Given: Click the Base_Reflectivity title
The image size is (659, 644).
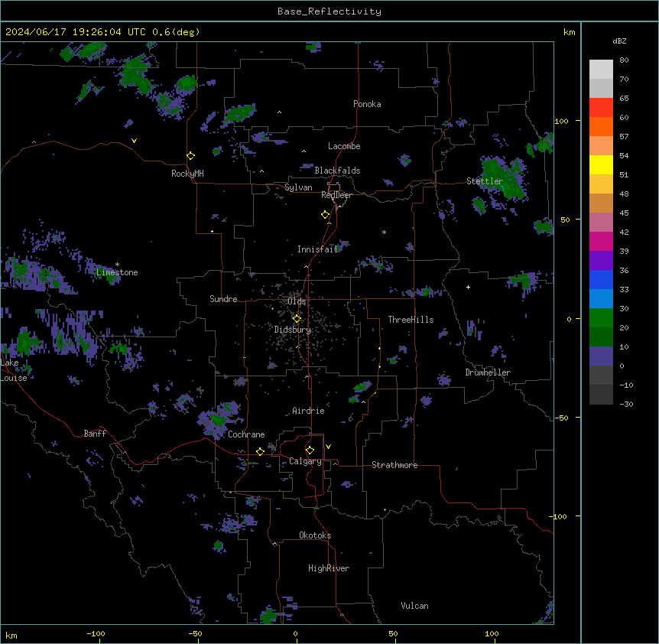Looking at the screenshot, I should coord(329,11).
